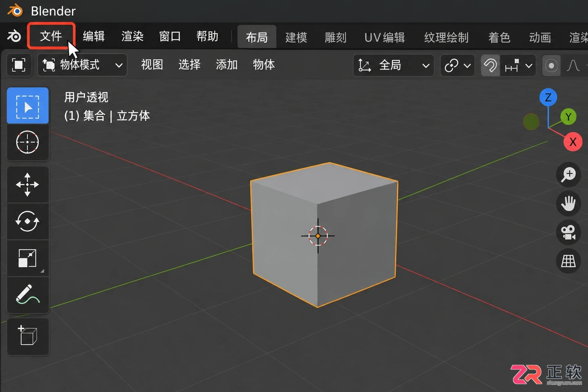Open the 文件 (File) menu

coord(51,36)
